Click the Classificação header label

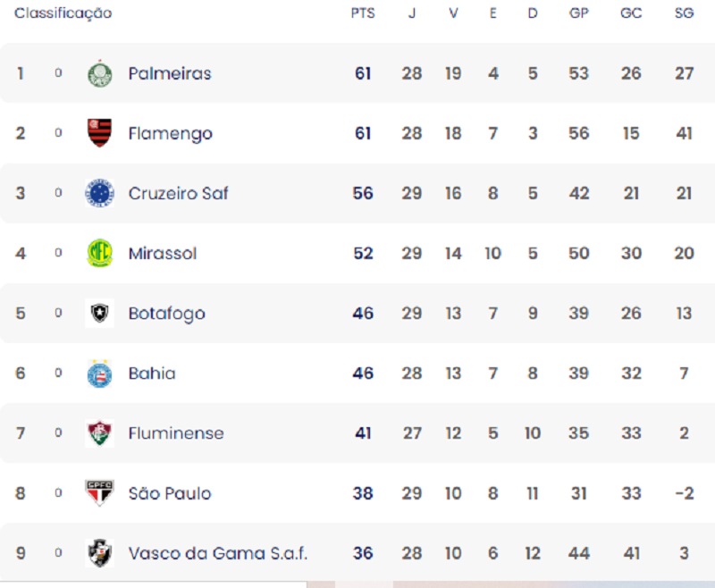click(x=63, y=13)
